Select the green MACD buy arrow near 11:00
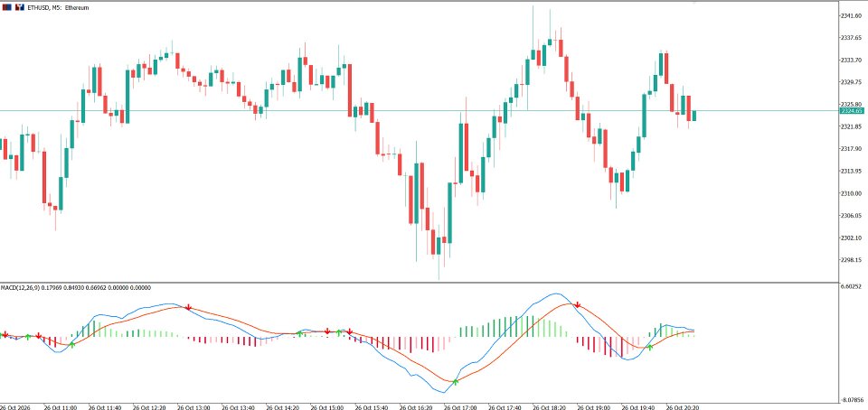Screen dimensions: 868x410 pyautogui.click(x=72, y=345)
